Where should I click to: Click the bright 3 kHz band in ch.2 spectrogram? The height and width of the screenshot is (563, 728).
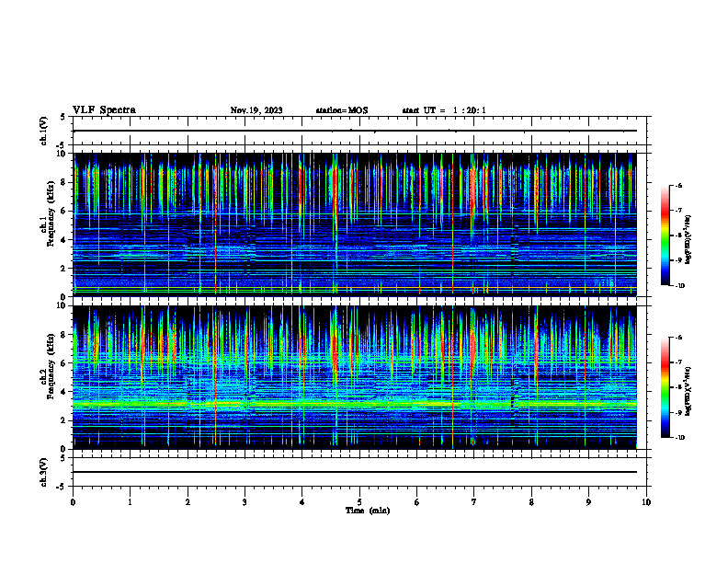(x=355, y=405)
